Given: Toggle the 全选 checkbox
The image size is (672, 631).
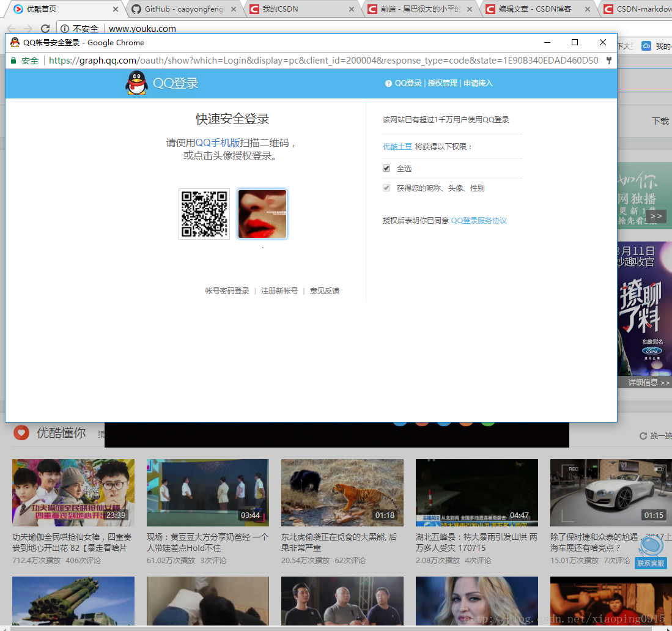Looking at the screenshot, I should click(x=386, y=169).
